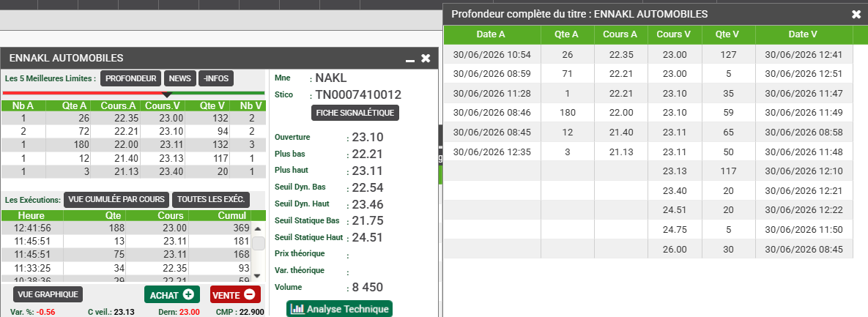Click depth row dated 30/06/2026 08:59

point(648,74)
